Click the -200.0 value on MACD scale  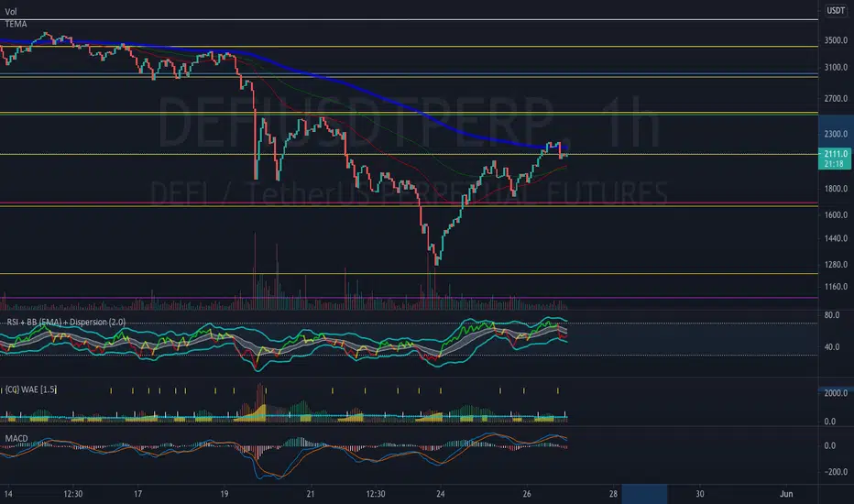tap(835, 472)
